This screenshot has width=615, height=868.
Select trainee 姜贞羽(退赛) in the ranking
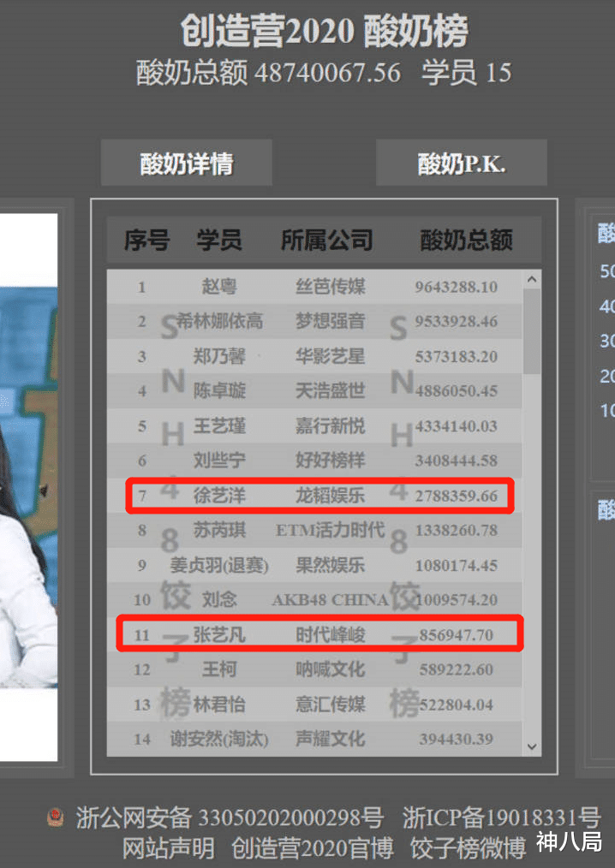[219, 565]
